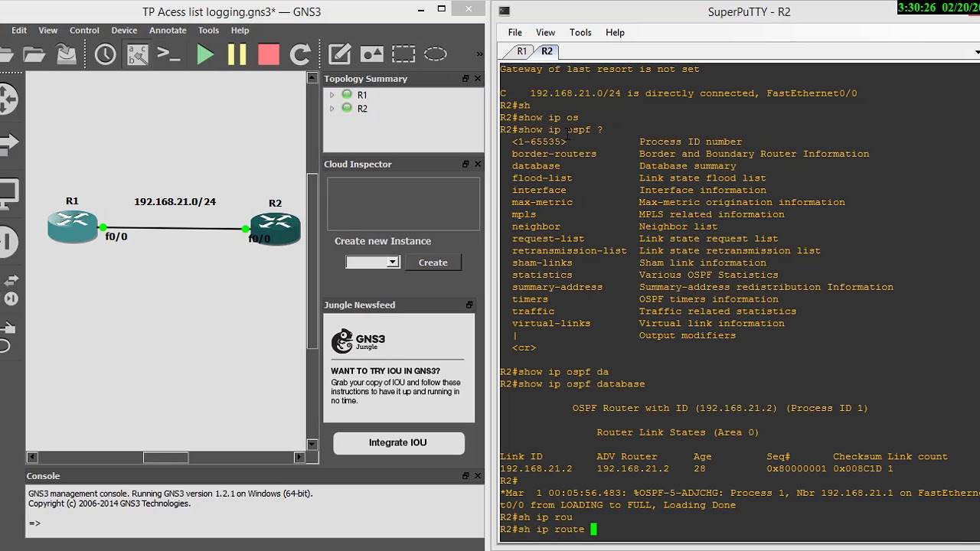Open SuperPuTTY tab list dropdown arrow
The height and width of the screenshot is (551, 980).
[x=977, y=52]
